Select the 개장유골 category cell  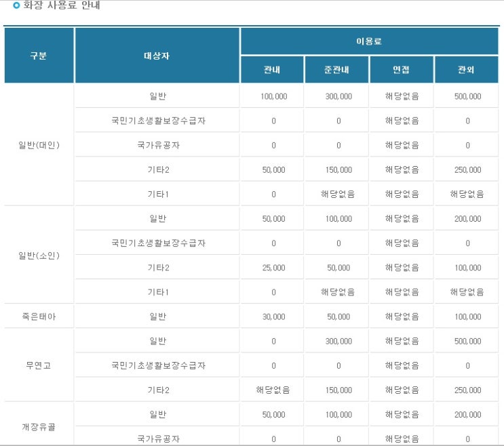click(39, 427)
